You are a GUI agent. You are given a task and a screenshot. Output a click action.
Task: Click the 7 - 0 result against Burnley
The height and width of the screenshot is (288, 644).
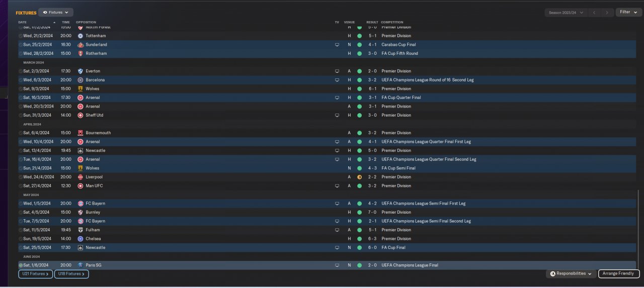372,212
